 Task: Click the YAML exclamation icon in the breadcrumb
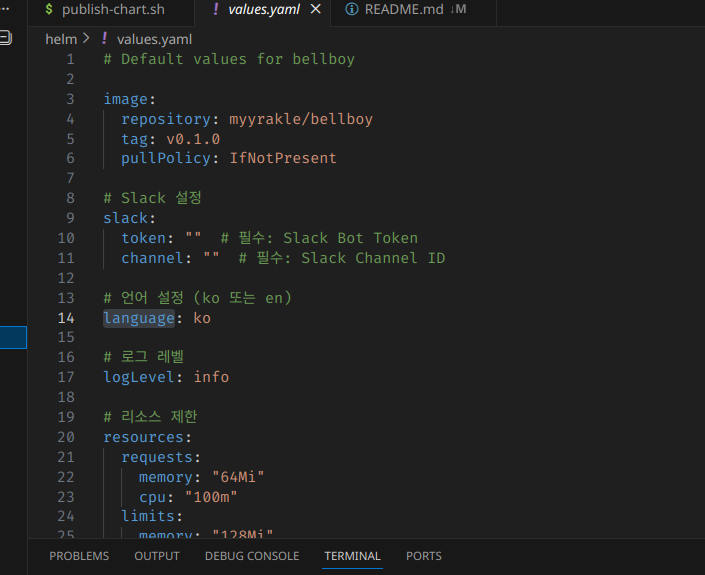[103, 39]
